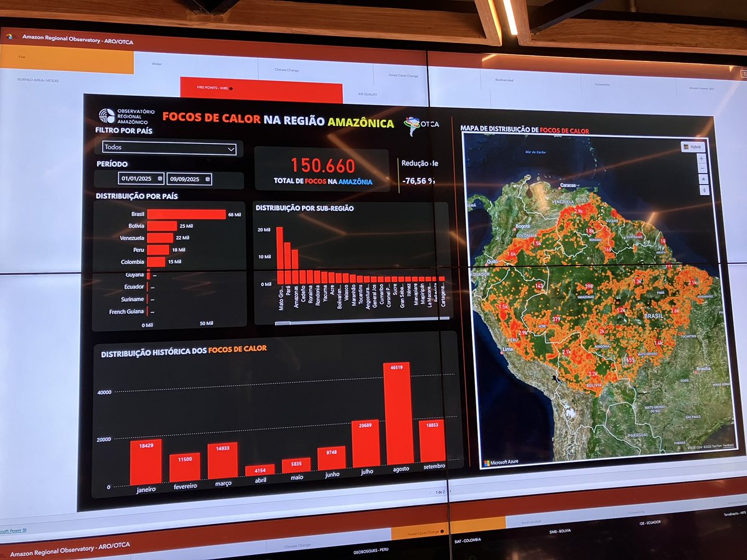This screenshot has width=747, height=560.
Task: Click the junho bar with 9748
Action: pos(331,458)
